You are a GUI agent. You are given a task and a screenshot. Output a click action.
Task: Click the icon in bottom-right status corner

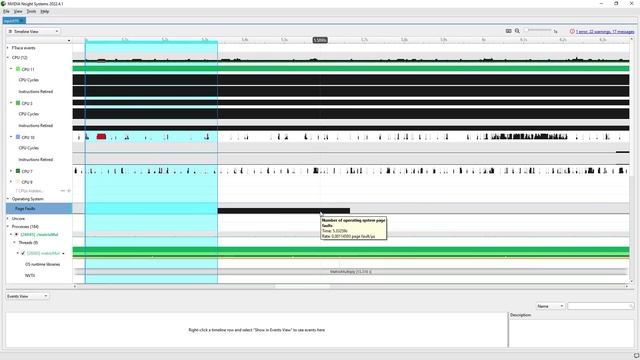[x=636, y=356]
